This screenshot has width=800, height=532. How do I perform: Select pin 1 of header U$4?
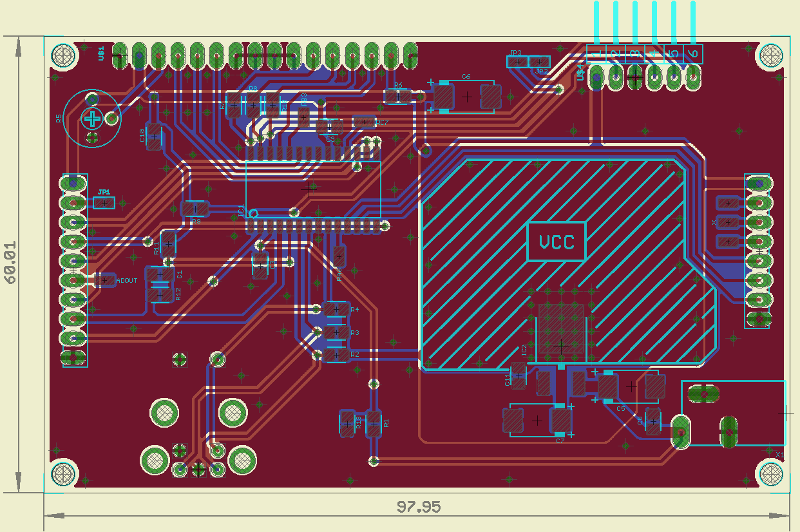point(596,77)
